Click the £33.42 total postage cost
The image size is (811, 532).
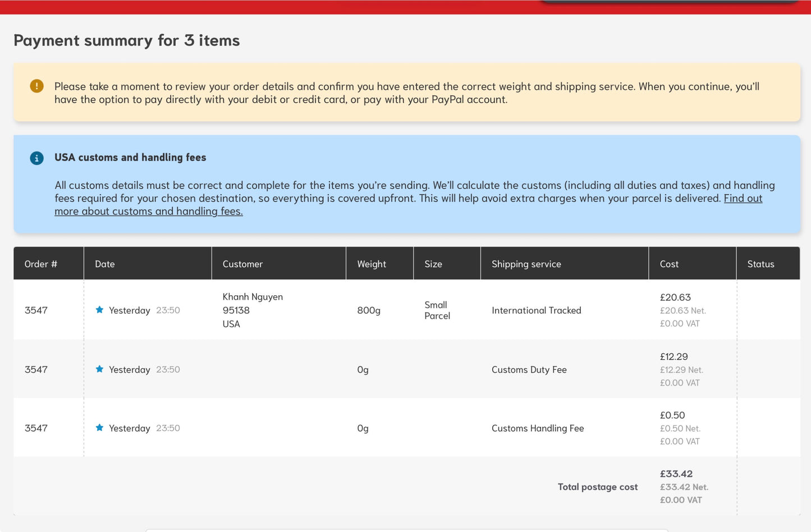pyautogui.click(x=676, y=474)
